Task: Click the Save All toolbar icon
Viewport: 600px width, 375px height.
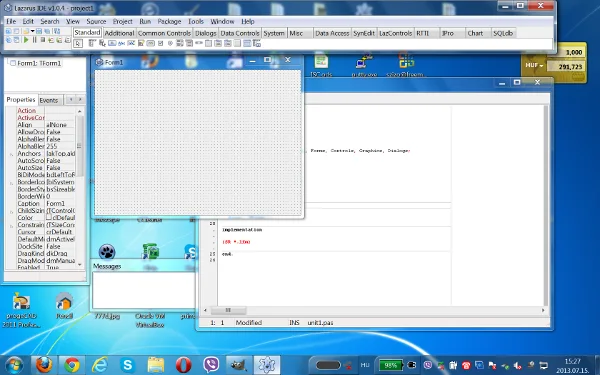Action: pyautogui.click(x=47, y=31)
